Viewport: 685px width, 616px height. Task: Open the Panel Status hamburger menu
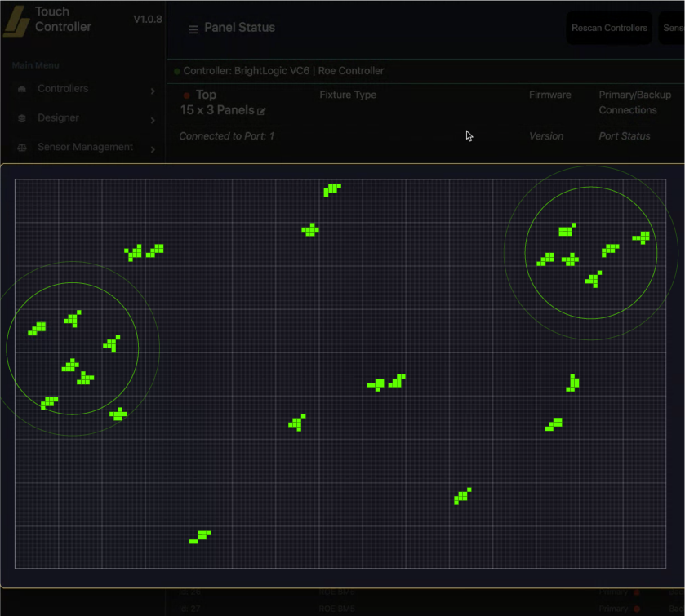click(193, 27)
